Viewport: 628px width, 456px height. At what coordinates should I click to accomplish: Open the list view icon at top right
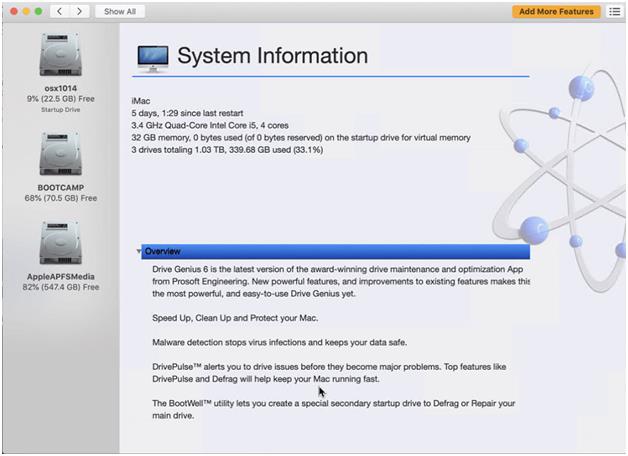click(x=615, y=12)
